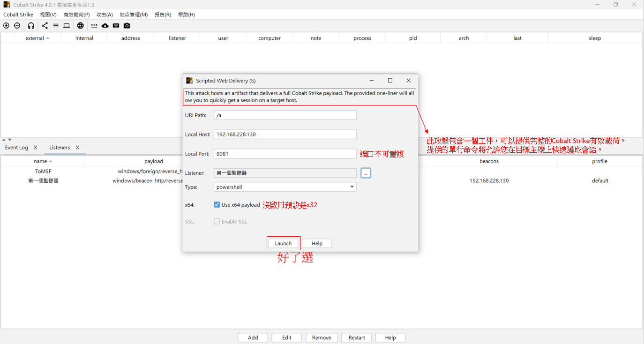Click the Remove listener button
This screenshot has width=644, height=344.
(x=322, y=337)
